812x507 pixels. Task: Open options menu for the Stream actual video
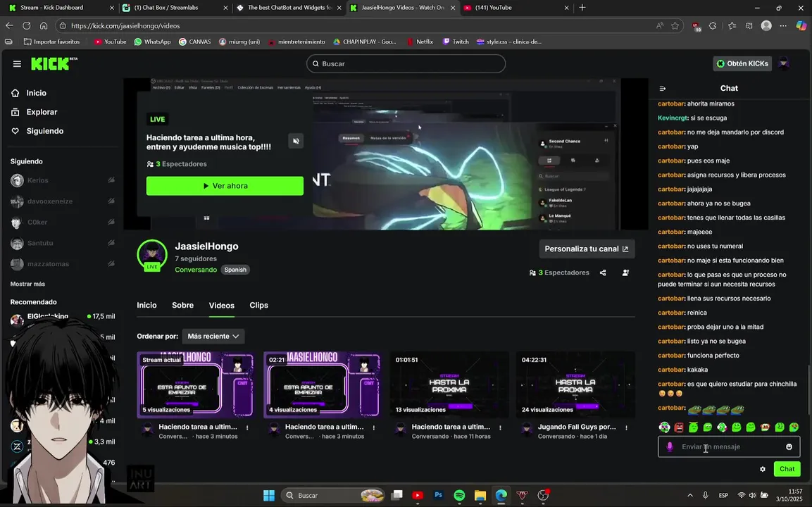[247, 427]
